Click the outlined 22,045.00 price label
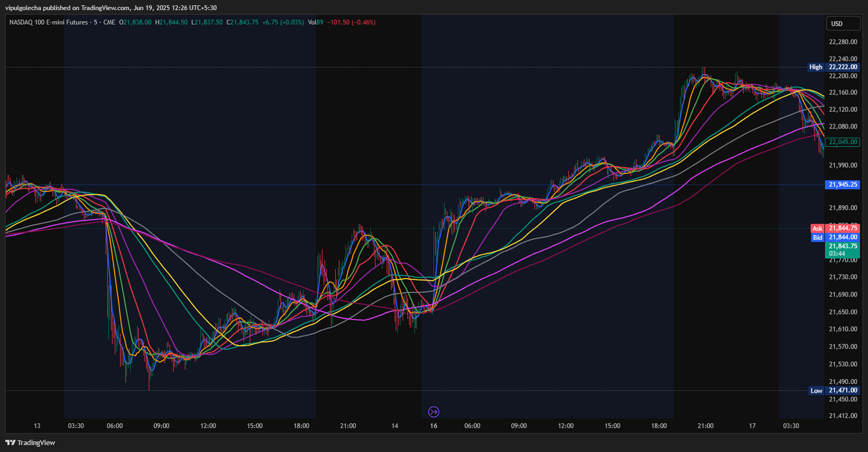 click(843, 142)
